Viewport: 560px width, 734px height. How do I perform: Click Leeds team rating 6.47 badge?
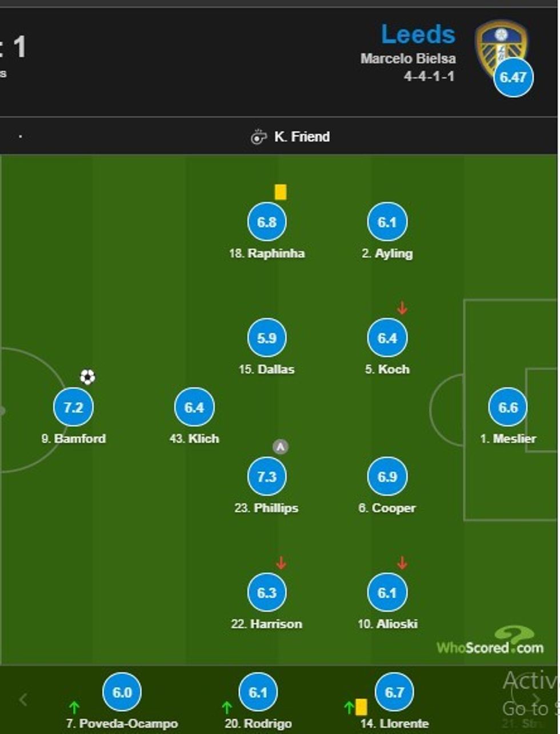513,77
